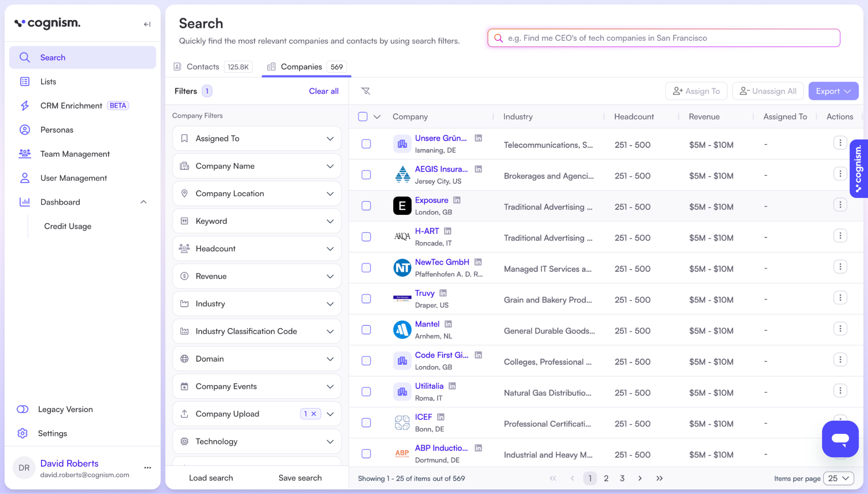This screenshot has height=494, width=868.
Task: Open the Cognism side tab widget
Action: coord(859,169)
